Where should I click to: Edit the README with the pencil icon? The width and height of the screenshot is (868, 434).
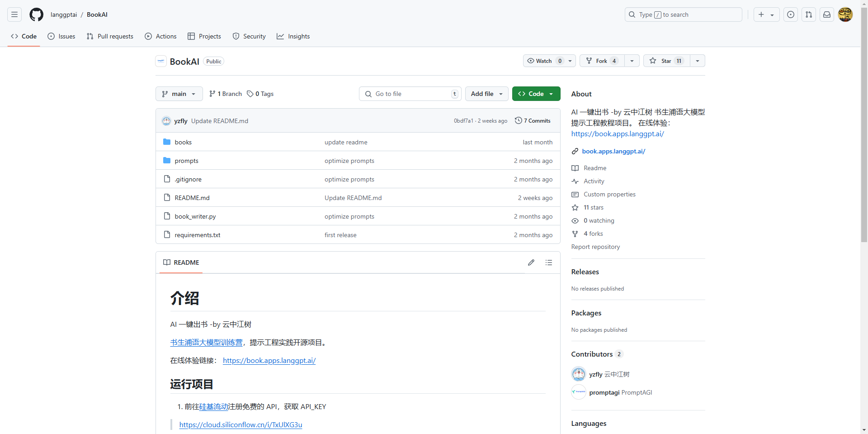coord(531,262)
